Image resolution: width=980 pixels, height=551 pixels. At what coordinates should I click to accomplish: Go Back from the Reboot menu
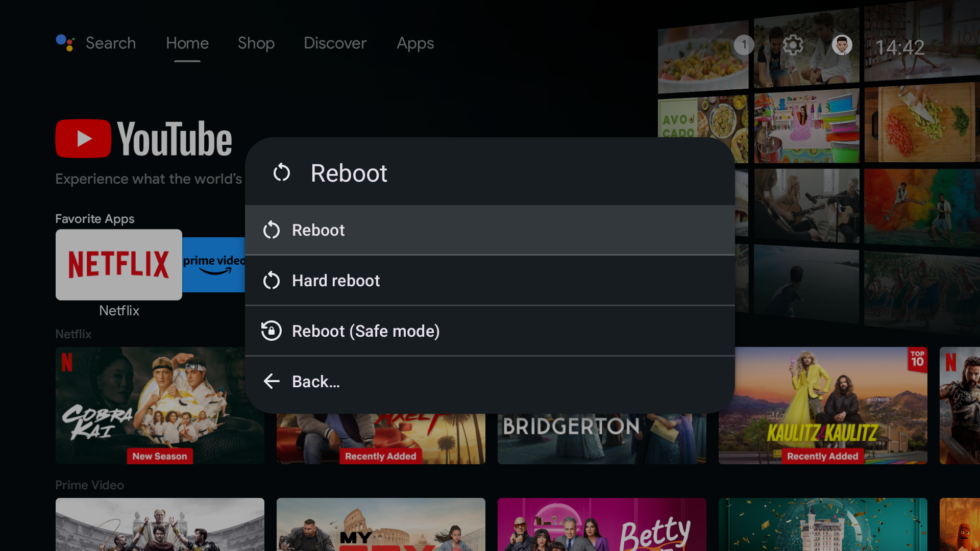[x=490, y=382]
